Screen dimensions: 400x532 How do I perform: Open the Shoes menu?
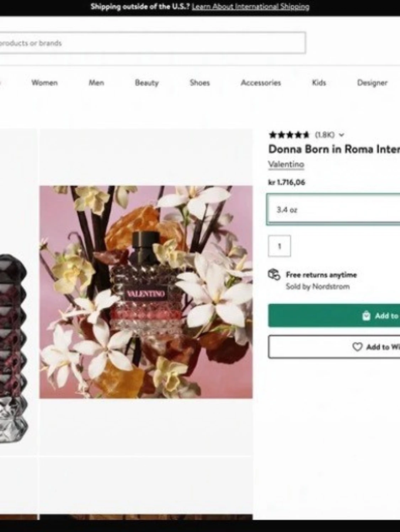tap(199, 83)
